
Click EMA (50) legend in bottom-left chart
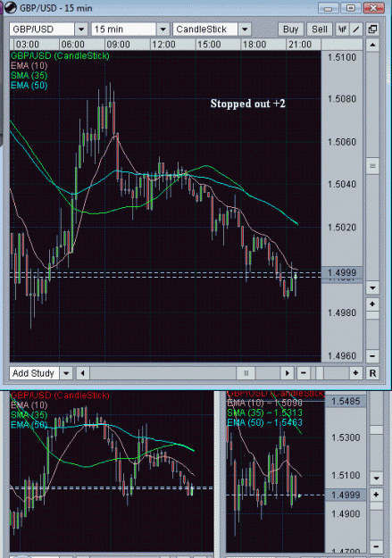pos(29,425)
